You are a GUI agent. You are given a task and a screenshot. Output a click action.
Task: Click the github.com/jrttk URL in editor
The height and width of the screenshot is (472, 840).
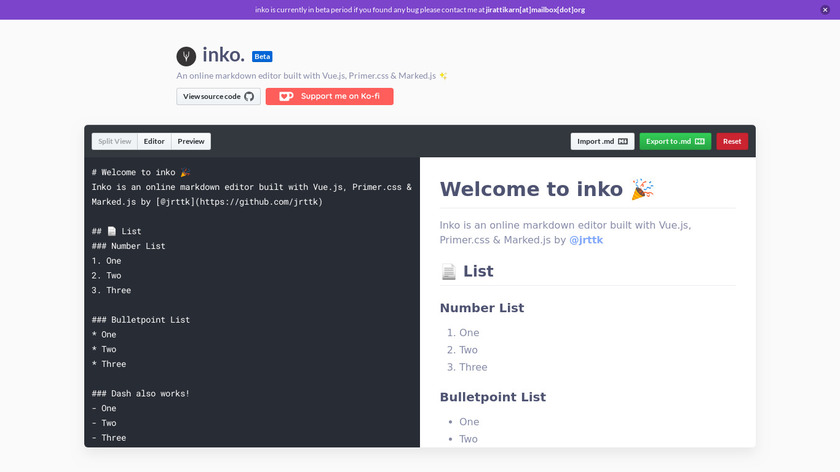[259, 202]
